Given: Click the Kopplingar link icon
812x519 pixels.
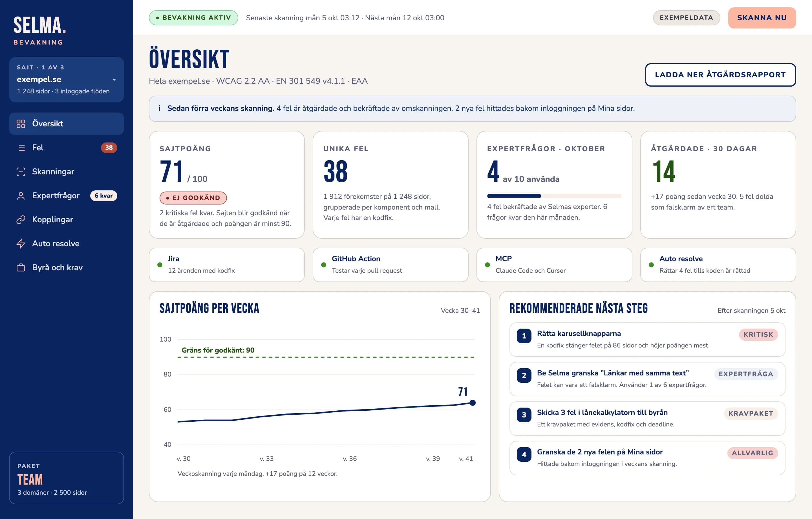Looking at the screenshot, I should (x=21, y=220).
